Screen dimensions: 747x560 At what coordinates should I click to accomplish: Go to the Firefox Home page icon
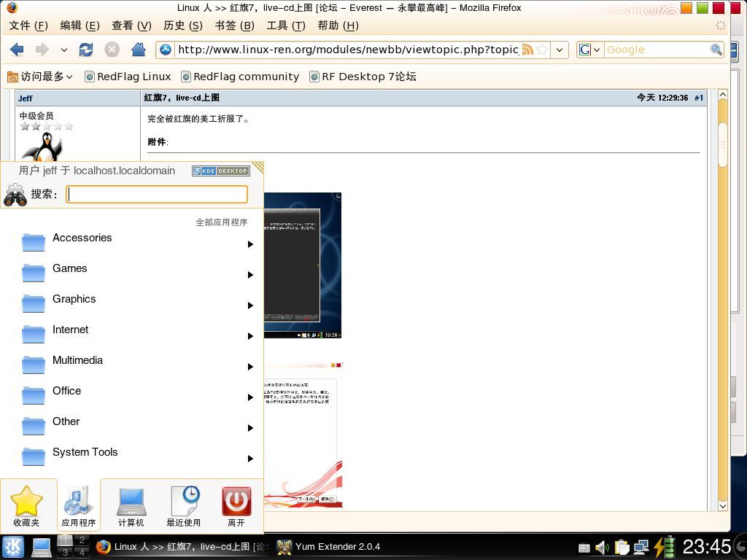click(x=138, y=50)
